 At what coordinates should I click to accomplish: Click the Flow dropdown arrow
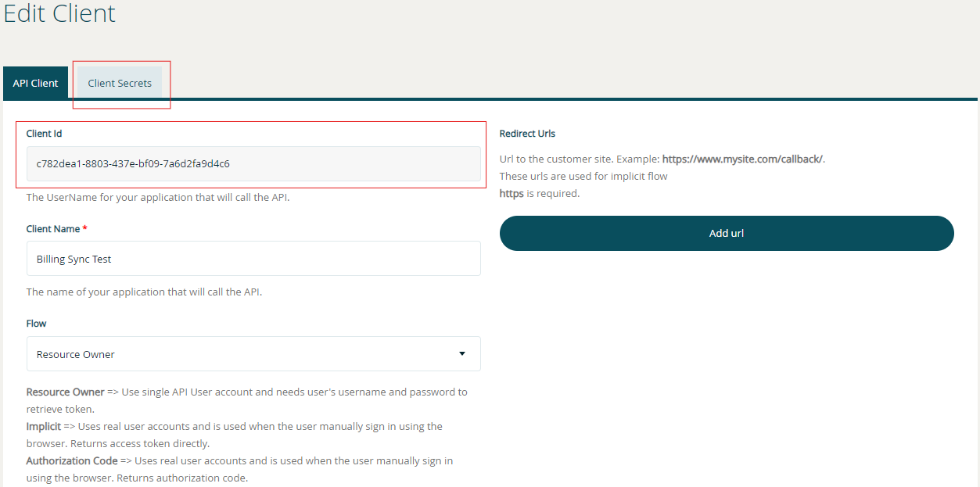click(x=461, y=353)
